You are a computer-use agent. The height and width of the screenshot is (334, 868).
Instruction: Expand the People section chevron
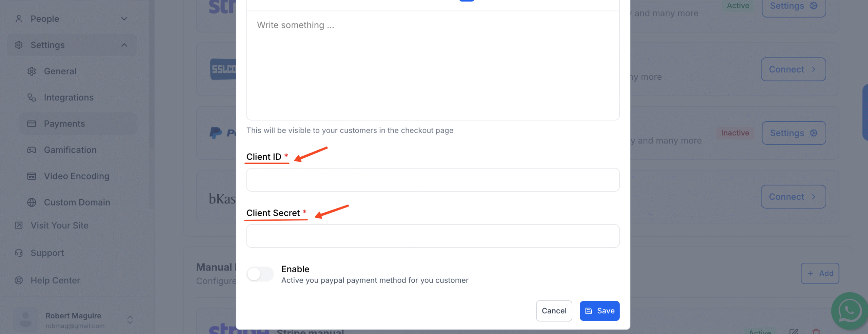tap(124, 19)
